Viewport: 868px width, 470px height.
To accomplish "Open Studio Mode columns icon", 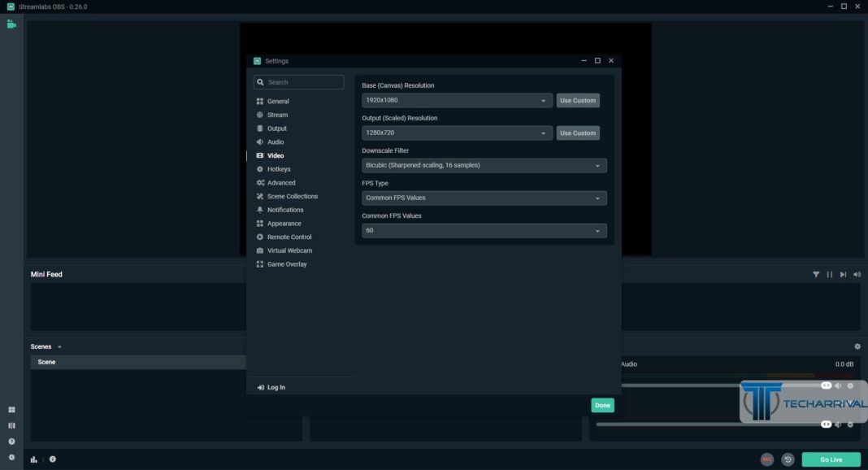I will coord(11,425).
